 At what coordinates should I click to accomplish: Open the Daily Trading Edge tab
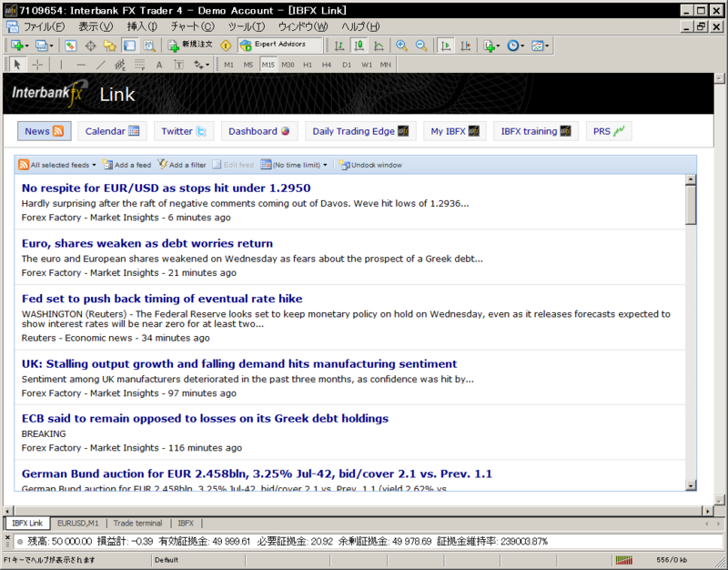[x=360, y=131]
